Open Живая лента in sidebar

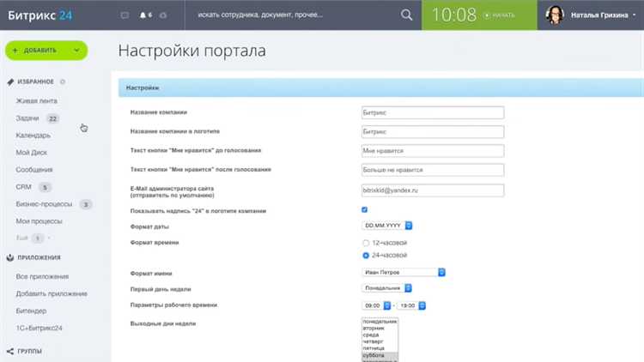coord(37,100)
